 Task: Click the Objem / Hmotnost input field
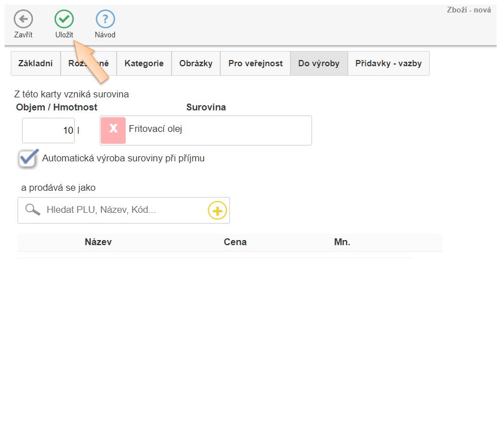49,130
